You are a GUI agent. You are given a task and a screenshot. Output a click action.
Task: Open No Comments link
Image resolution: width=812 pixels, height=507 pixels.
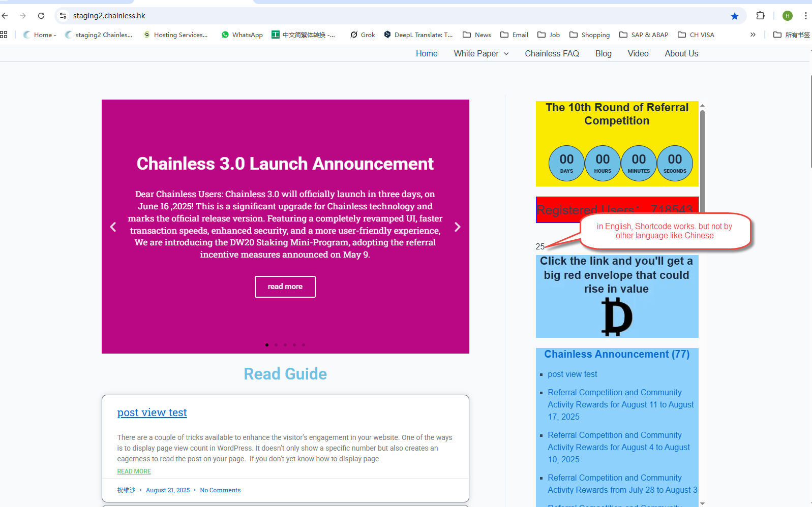220,490
